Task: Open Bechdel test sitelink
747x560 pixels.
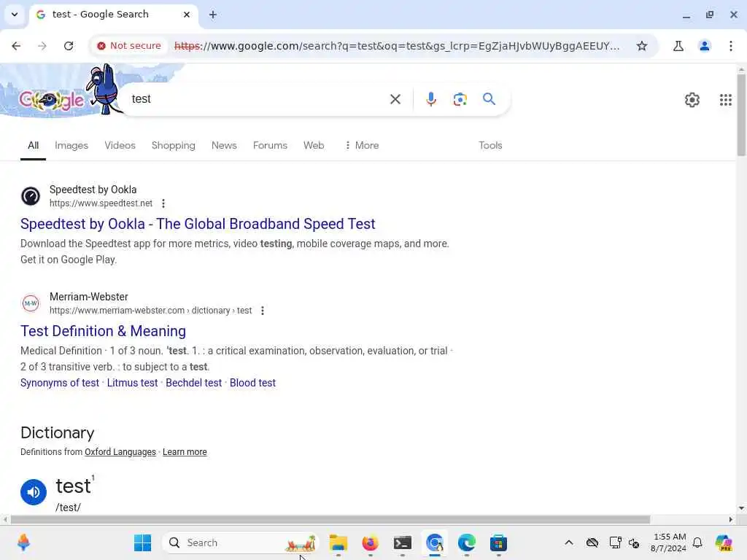Action: [x=193, y=383]
